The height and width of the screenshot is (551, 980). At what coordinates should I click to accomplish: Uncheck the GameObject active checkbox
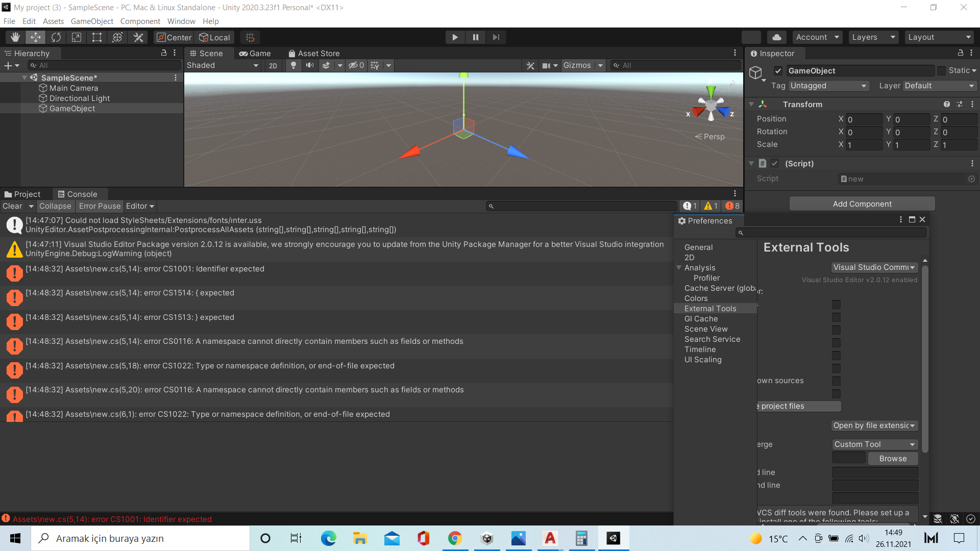point(778,71)
